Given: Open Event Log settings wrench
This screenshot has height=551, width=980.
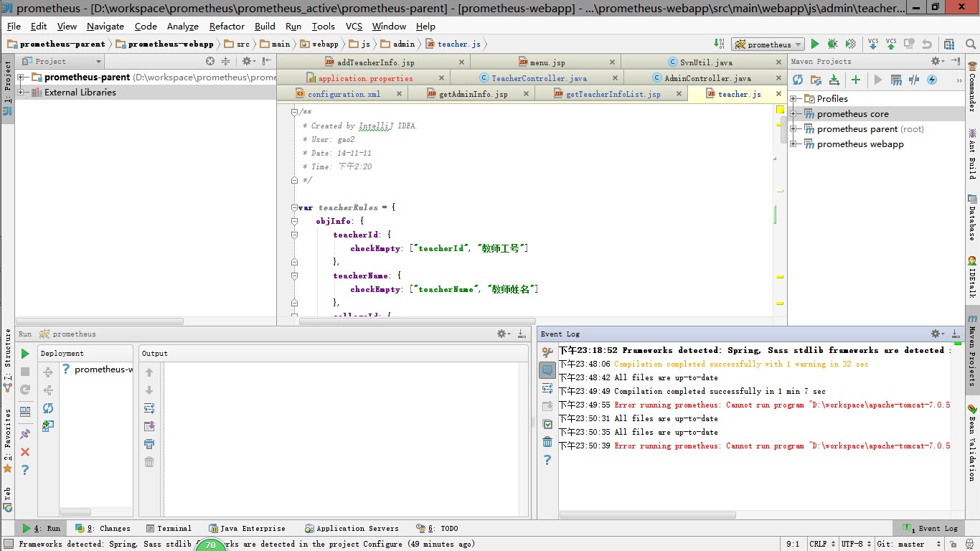Looking at the screenshot, I should [547, 352].
